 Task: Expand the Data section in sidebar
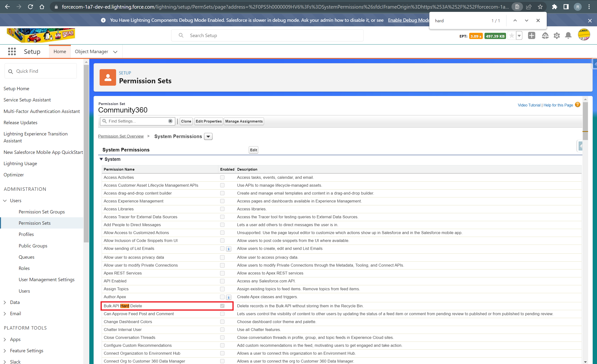click(x=5, y=302)
